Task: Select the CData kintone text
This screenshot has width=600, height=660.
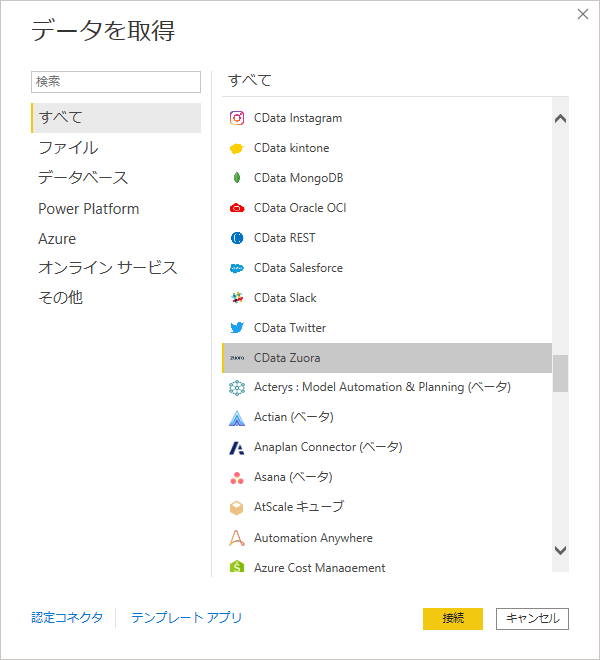Action: 292,148
